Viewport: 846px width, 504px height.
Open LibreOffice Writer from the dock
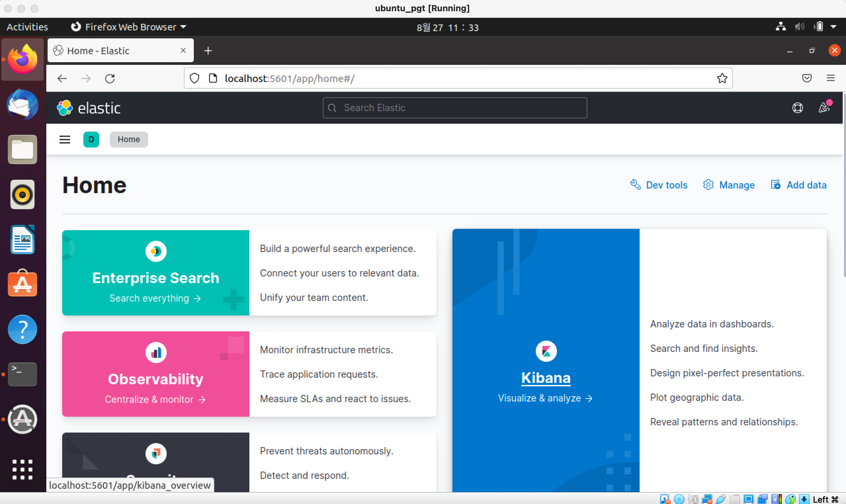(x=22, y=239)
